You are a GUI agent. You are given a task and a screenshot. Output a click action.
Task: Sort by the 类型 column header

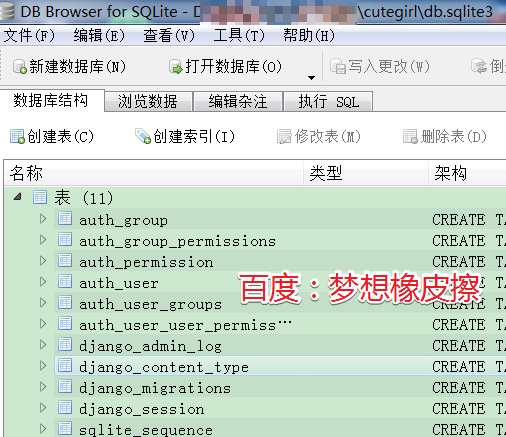coord(366,173)
